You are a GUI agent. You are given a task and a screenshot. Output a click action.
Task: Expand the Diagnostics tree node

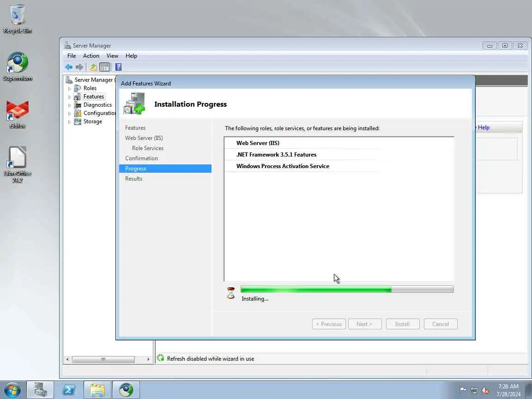click(x=70, y=105)
